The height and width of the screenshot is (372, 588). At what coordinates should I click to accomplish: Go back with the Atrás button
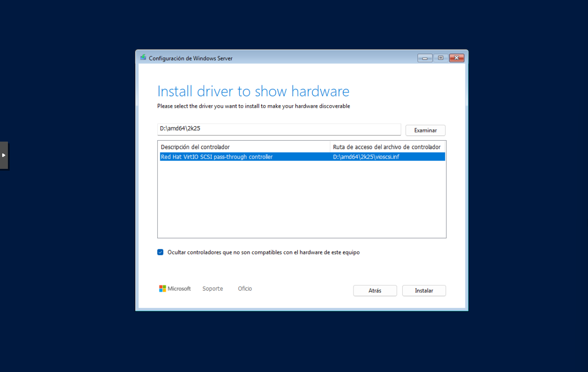click(375, 291)
